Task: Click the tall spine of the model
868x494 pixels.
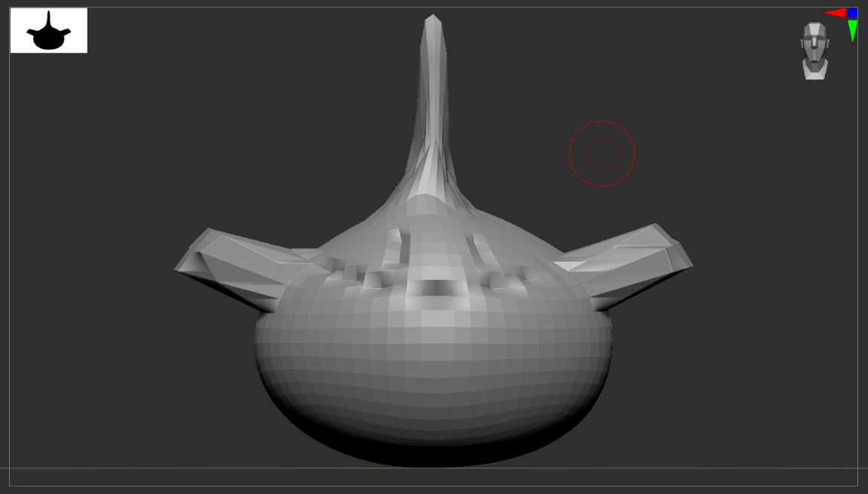Action: 433,106
